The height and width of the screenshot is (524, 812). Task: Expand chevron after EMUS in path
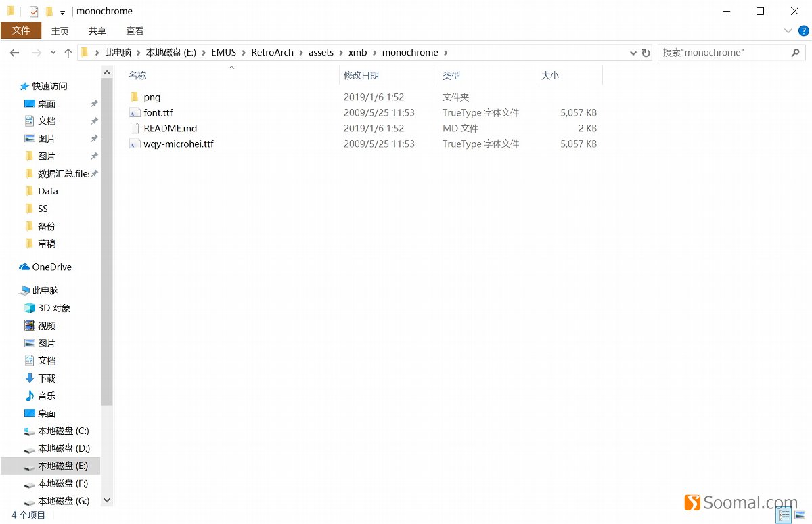(x=244, y=52)
